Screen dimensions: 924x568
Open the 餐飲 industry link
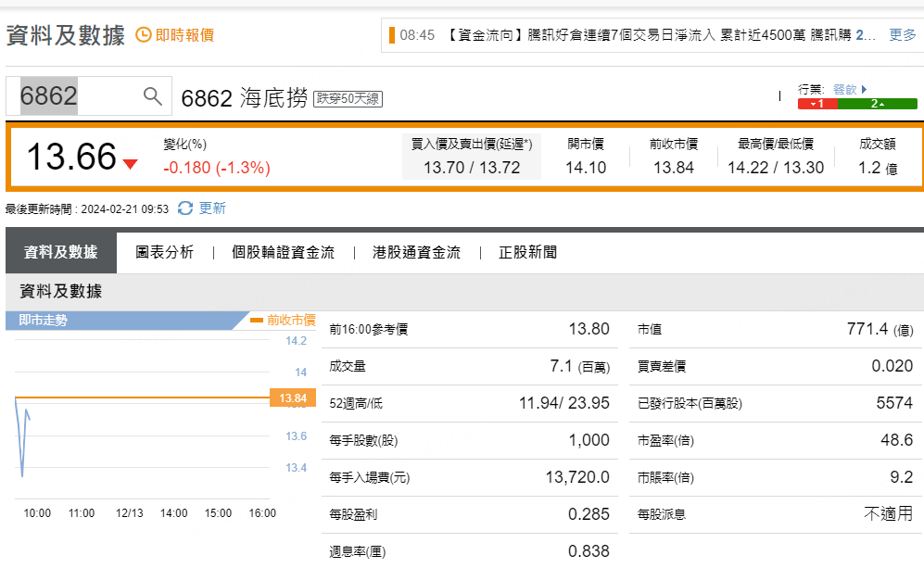tap(844, 89)
